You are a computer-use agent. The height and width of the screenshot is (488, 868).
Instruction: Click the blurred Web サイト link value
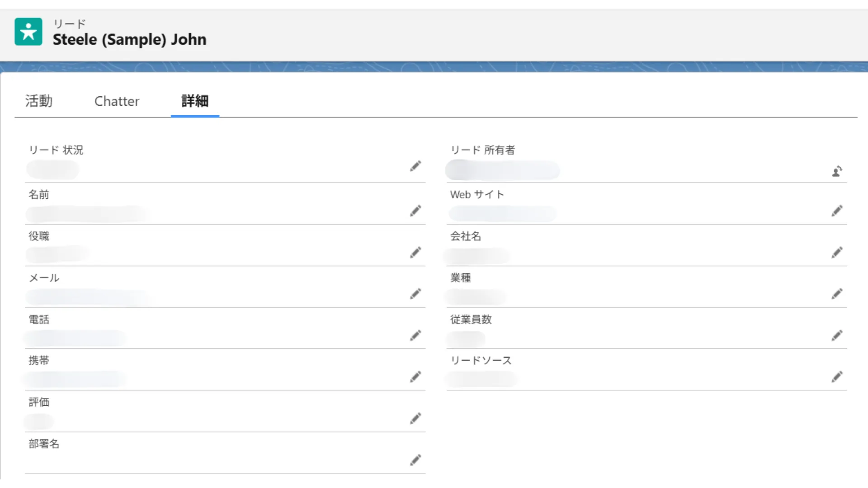(502, 213)
